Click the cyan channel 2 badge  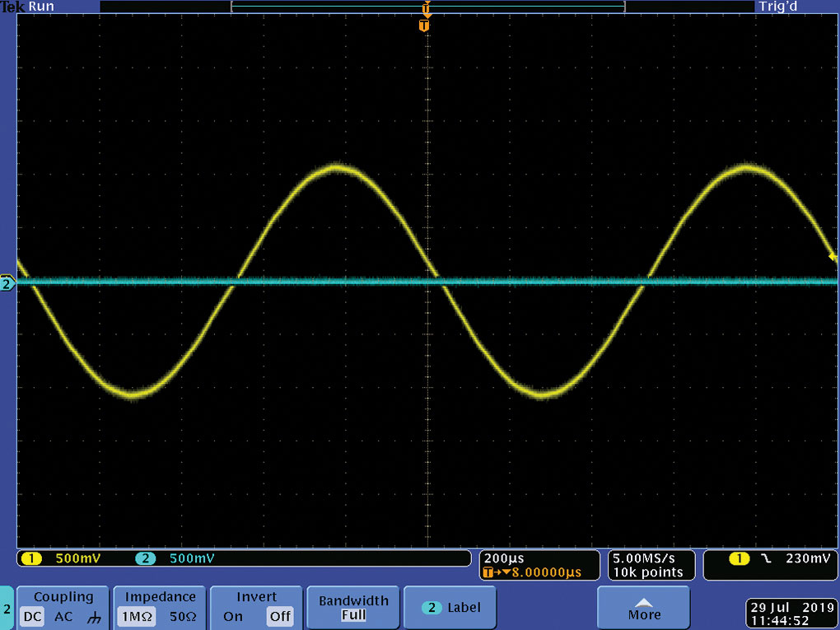[145, 558]
